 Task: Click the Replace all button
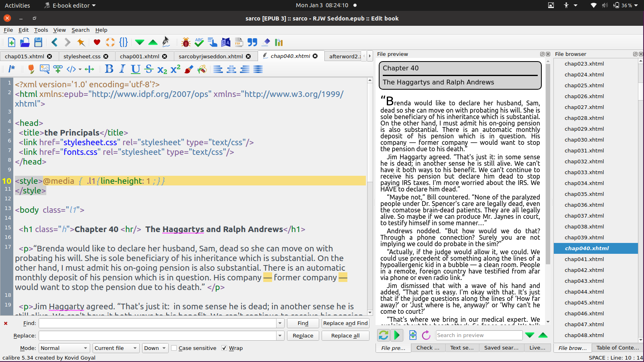coord(345,336)
